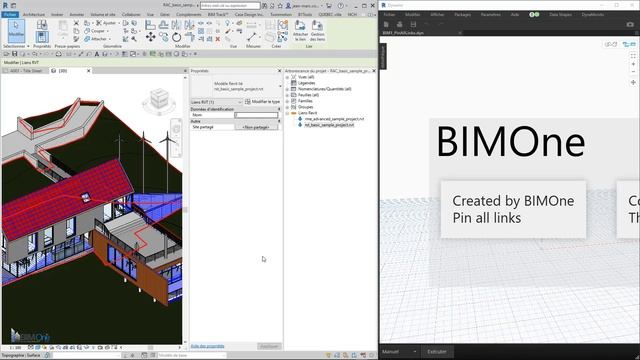Select rme_advanced_sample_project.rvt link

pyautogui.click(x=334, y=119)
